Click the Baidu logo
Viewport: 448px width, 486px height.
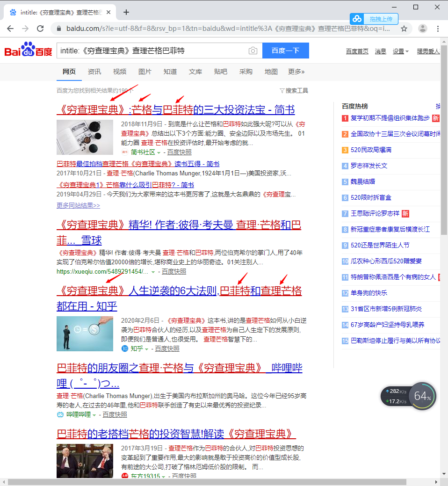click(x=28, y=50)
